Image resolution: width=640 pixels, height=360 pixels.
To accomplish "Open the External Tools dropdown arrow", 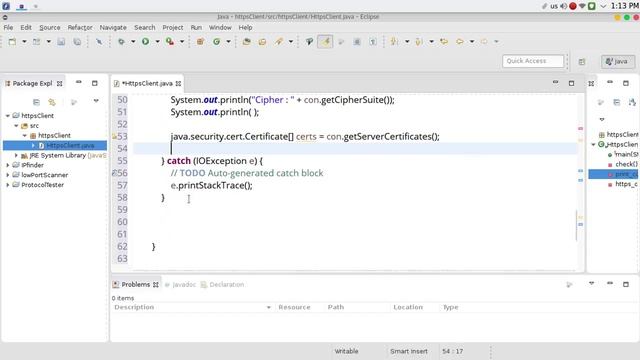I will coord(182,42).
